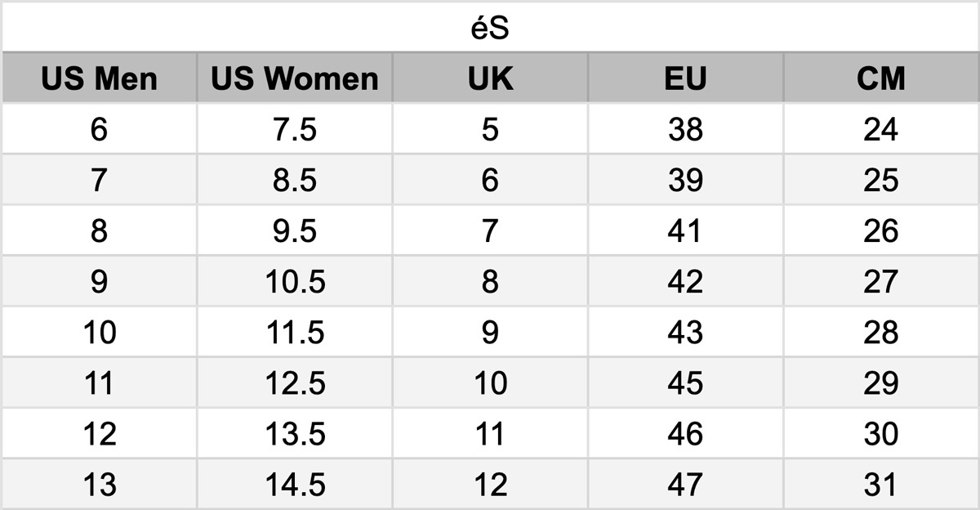Click the UK column header
980x510 pixels.
[490, 78]
